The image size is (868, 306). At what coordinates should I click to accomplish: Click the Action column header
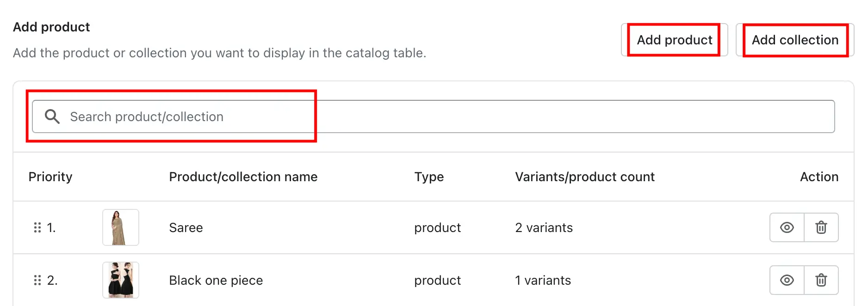(819, 177)
